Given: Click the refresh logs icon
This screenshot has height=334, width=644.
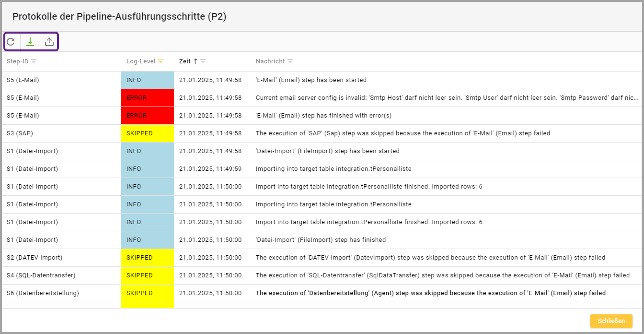Looking at the screenshot, I should [x=11, y=42].
